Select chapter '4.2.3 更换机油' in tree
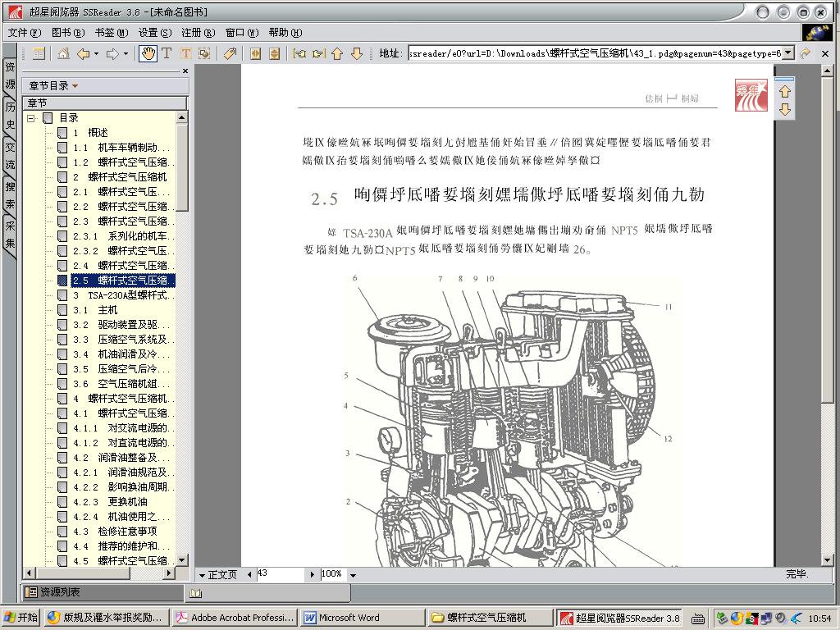Viewport: 840px width, 630px height. (x=109, y=502)
